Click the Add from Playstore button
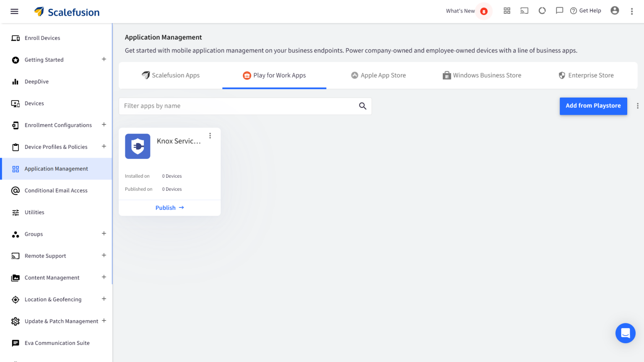 593,106
